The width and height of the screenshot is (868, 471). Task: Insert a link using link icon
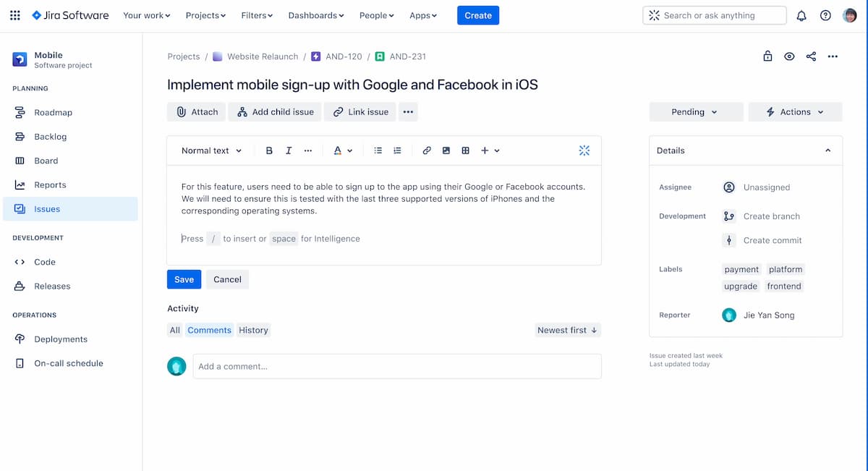pos(427,150)
